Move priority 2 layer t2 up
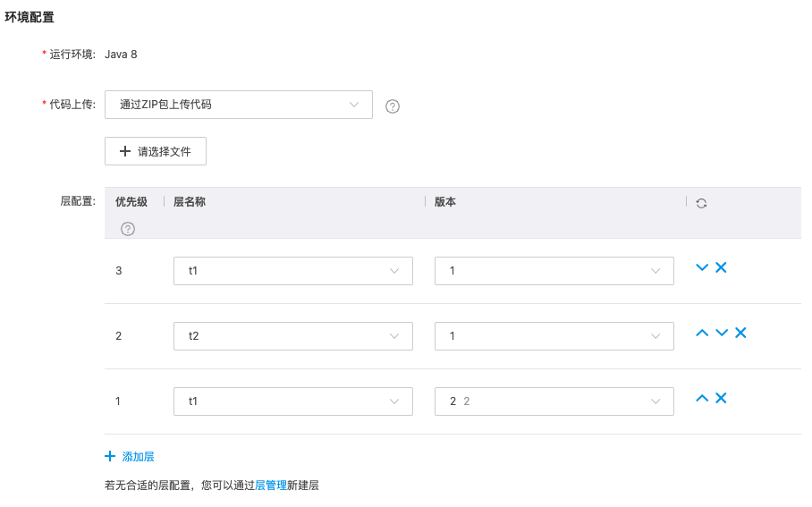The image size is (812, 507). [x=702, y=333]
